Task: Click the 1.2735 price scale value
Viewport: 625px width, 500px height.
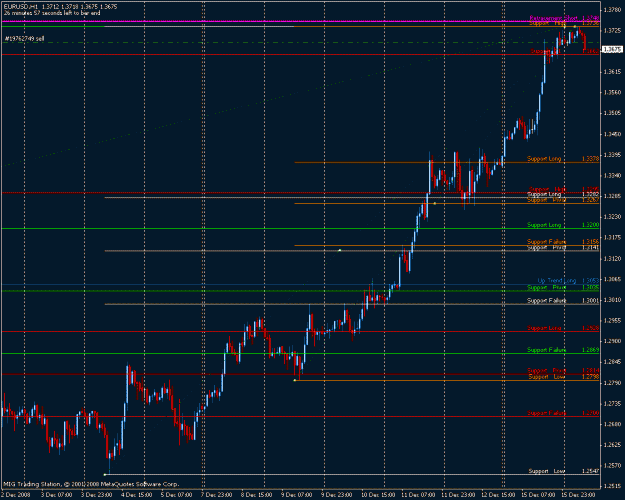Action: (612, 404)
